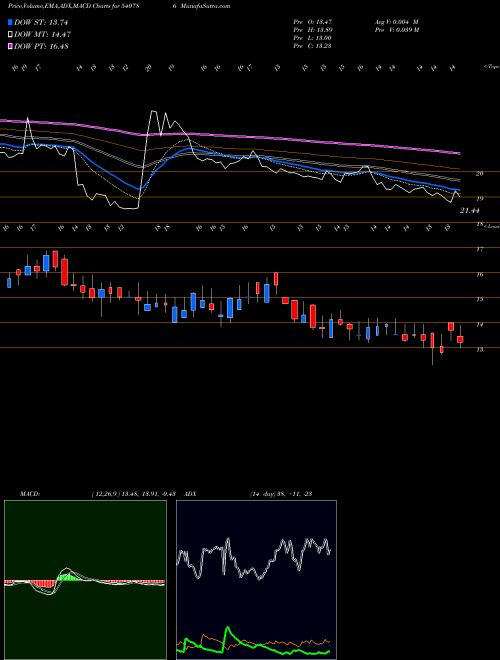
Task: Click the price axis label '19'
Action: click(x=479, y=199)
